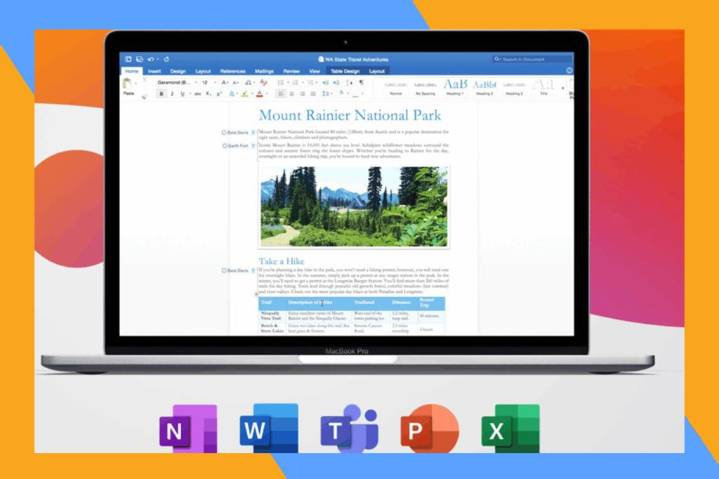Toggle superscript formatting
This screenshot has width=719, height=479.
(219, 94)
